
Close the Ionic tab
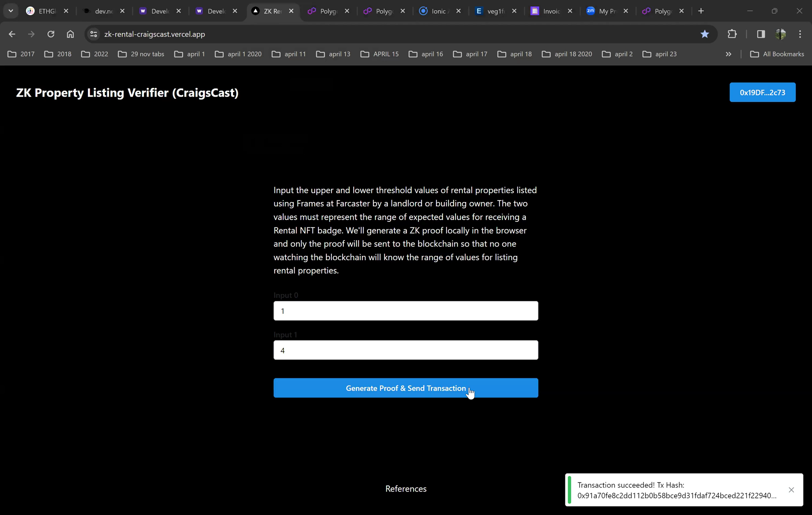tap(459, 11)
